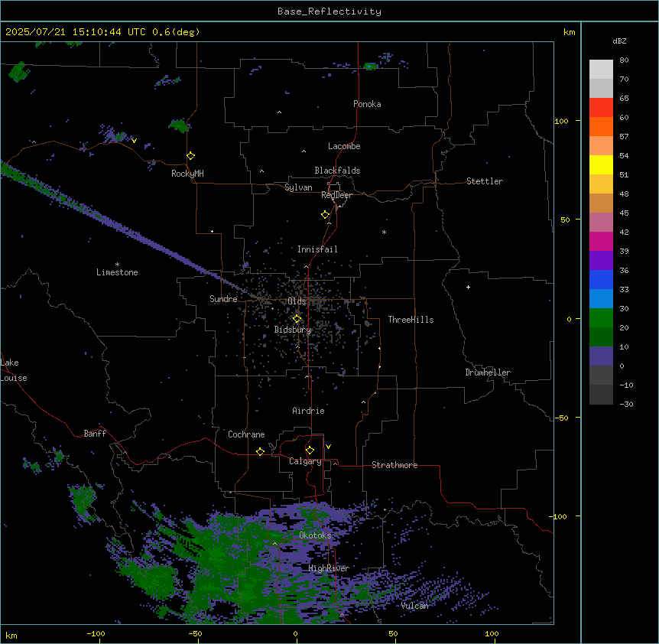Click the Sylvan label

[x=298, y=187]
